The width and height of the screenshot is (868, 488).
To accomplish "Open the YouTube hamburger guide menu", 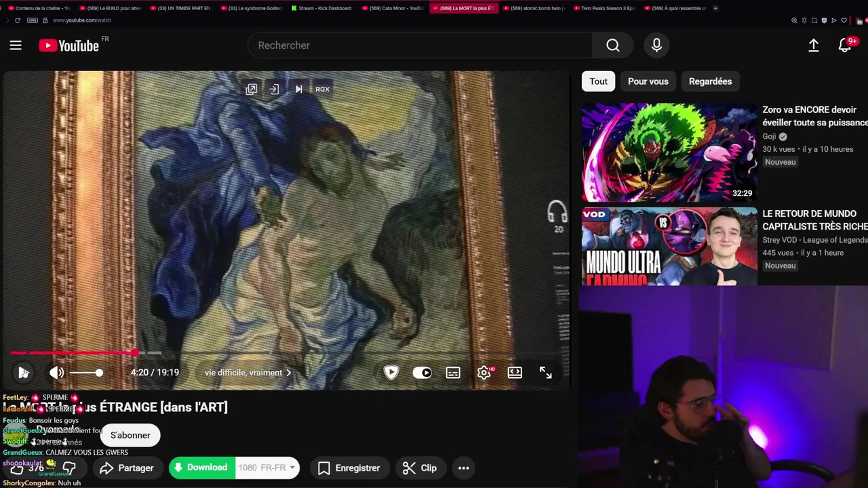I will point(16,45).
